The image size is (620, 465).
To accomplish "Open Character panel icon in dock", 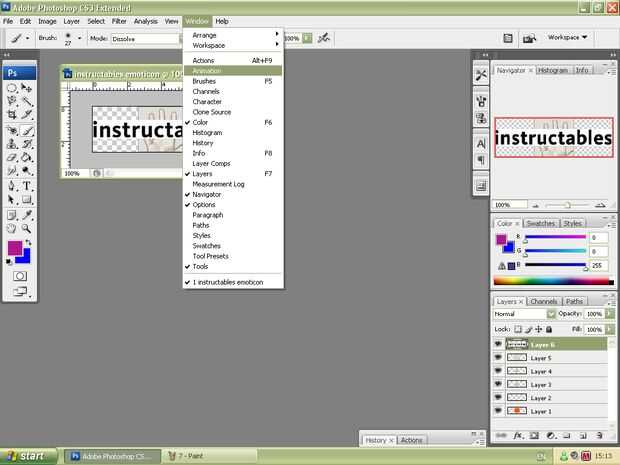I will tap(481, 143).
